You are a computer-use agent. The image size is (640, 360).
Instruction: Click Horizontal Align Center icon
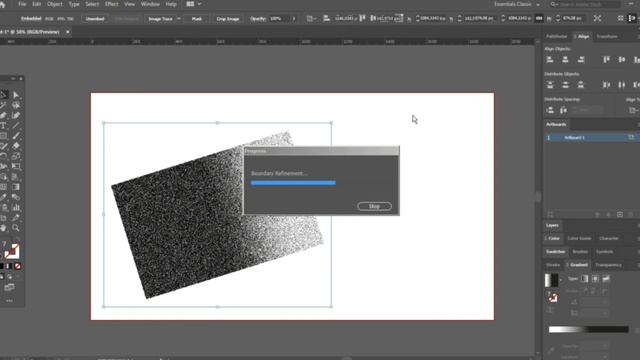565,60
